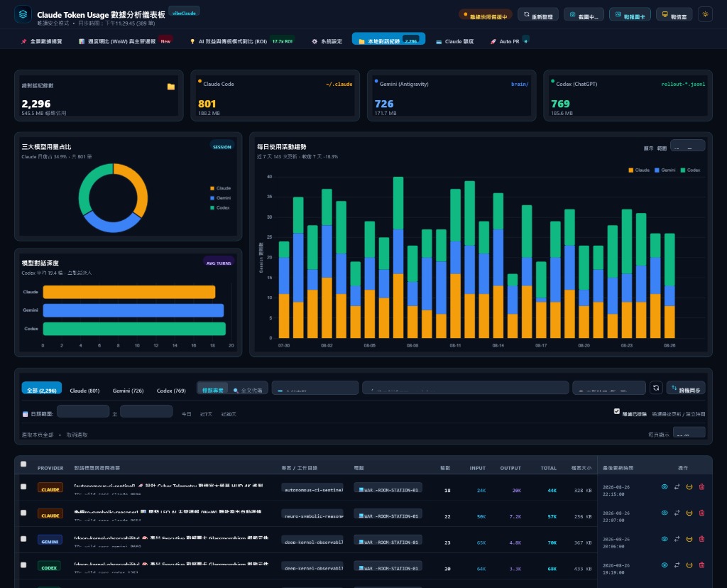Select the Gemini (726) filter tab
Screen dimensions: 727x588
click(x=128, y=391)
